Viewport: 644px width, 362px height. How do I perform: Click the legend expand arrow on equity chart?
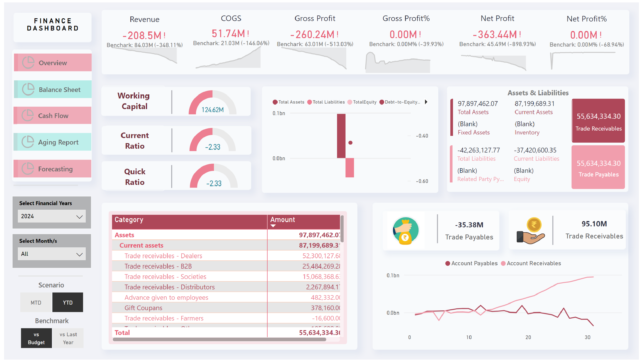426,102
